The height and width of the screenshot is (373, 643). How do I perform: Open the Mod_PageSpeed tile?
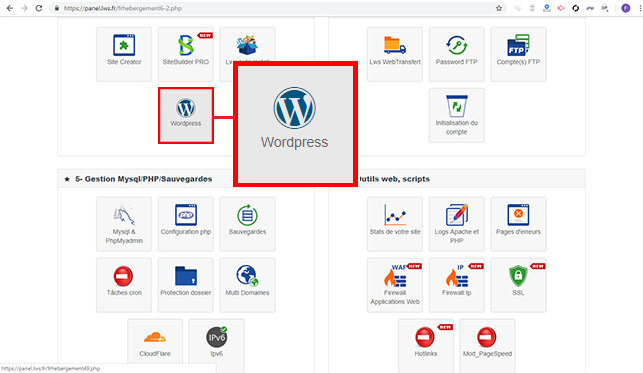tap(487, 346)
